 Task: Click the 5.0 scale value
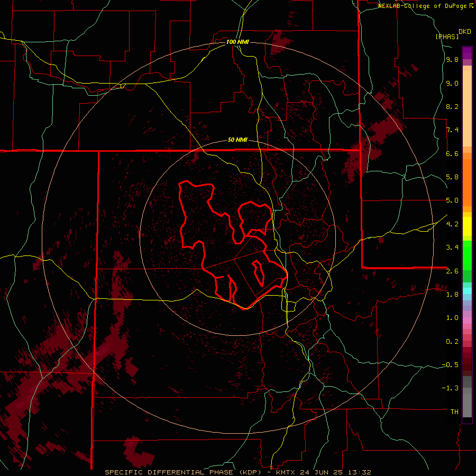(x=452, y=200)
